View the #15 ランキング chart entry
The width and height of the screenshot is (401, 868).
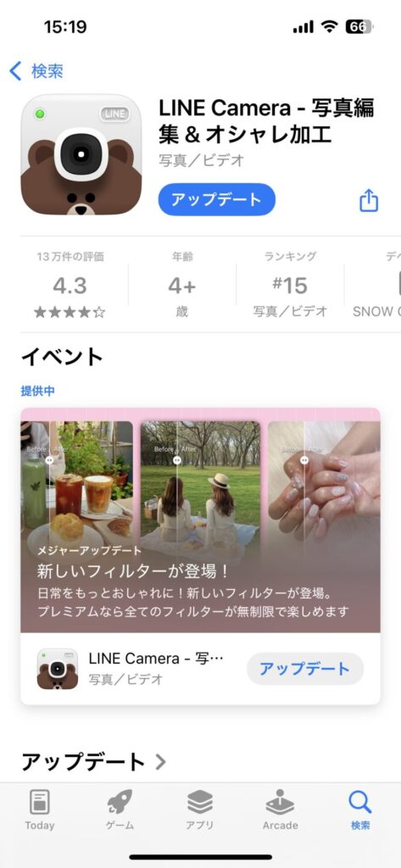click(290, 285)
